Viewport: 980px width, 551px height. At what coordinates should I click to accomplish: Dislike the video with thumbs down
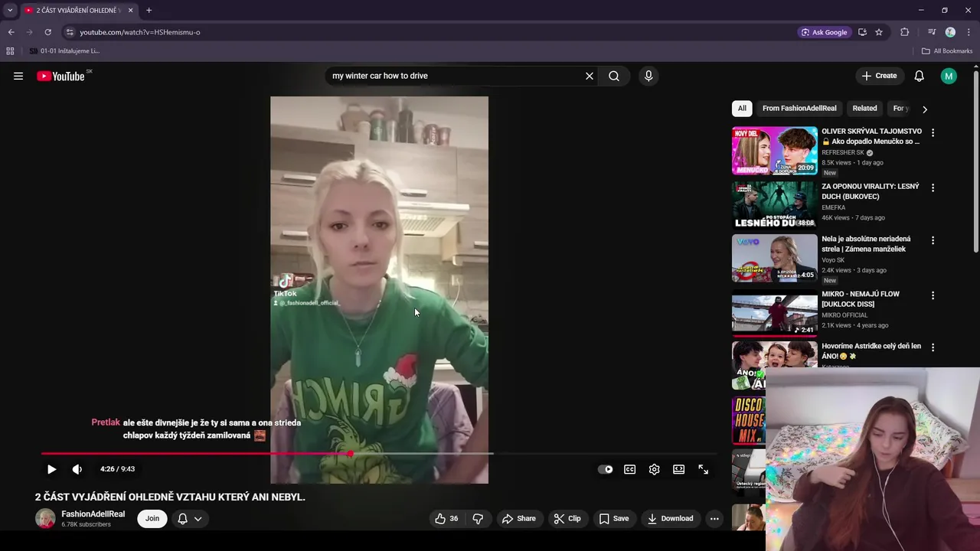[x=478, y=518]
